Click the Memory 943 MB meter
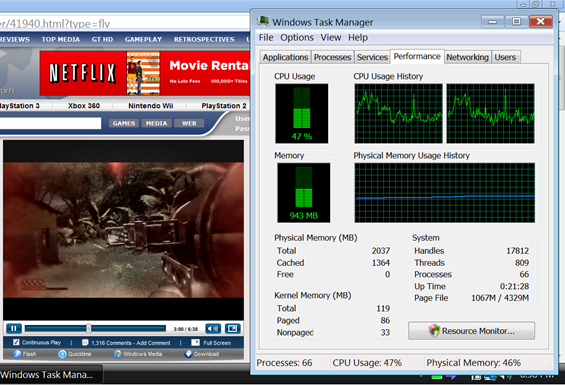 [x=303, y=192]
